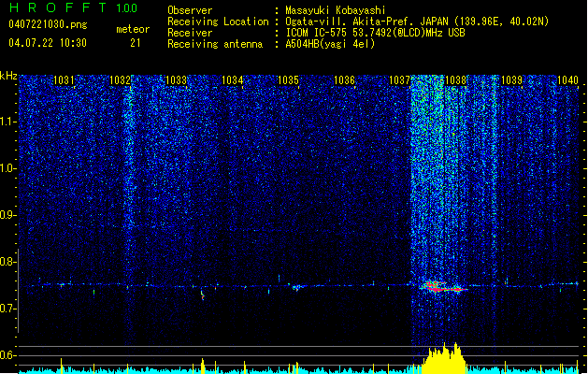The height and width of the screenshot is (374, 588).
Task: Click the kHz axis unit label
Action: click(8, 76)
